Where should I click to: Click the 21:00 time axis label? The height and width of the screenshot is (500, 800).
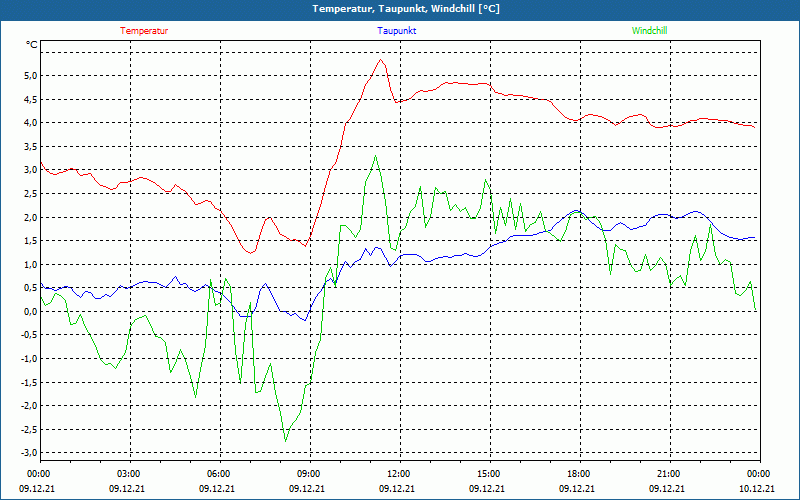point(669,474)
